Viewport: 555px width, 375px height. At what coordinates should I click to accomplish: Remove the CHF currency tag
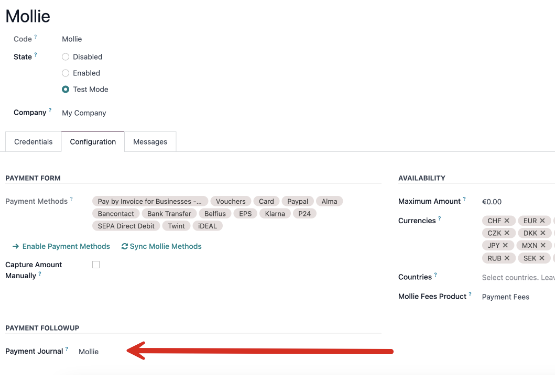click(x=507, y=221)
